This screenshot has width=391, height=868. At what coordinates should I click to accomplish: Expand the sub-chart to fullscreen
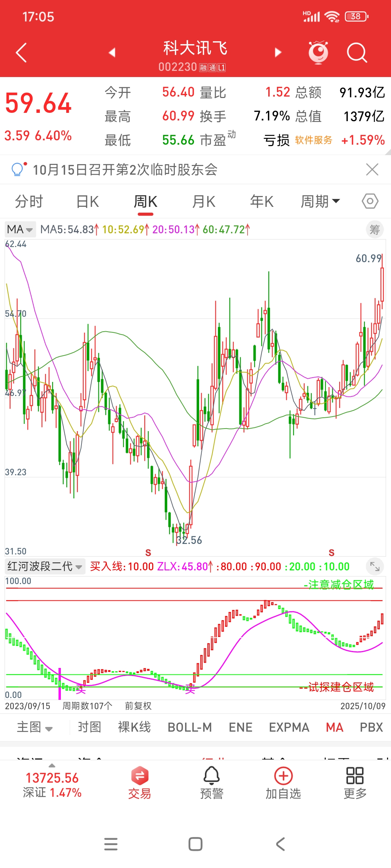(x=375, y=566)
